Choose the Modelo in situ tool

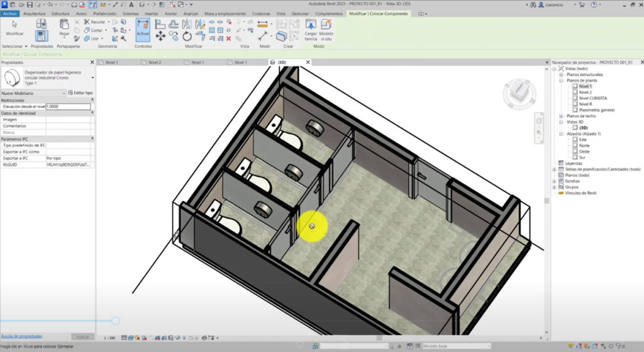click(x=326, y=28)
